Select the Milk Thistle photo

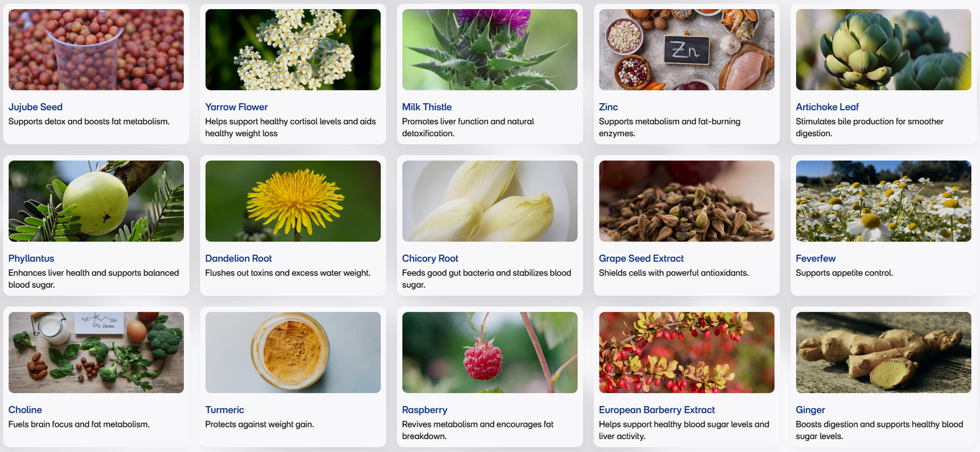[489, 50]
